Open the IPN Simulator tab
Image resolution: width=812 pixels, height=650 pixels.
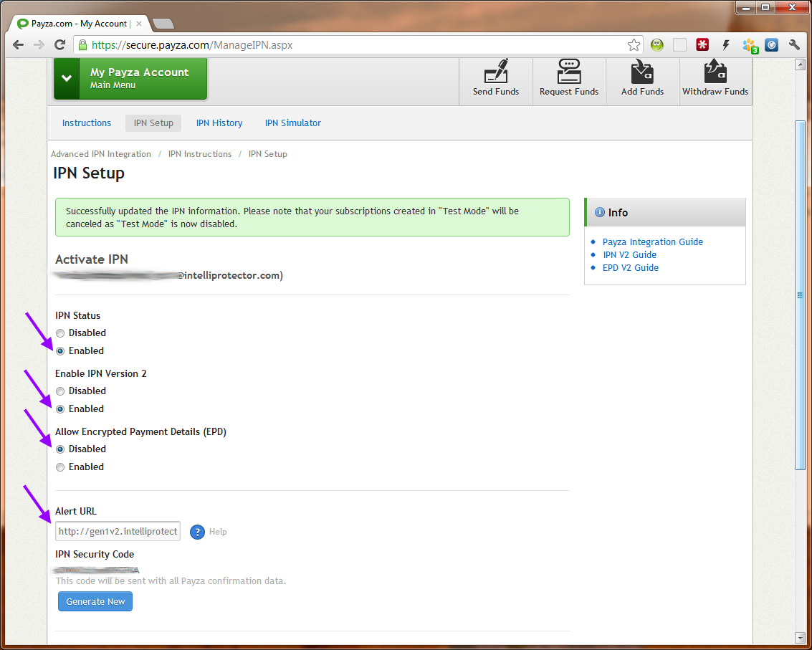click(x=293, y=123)
